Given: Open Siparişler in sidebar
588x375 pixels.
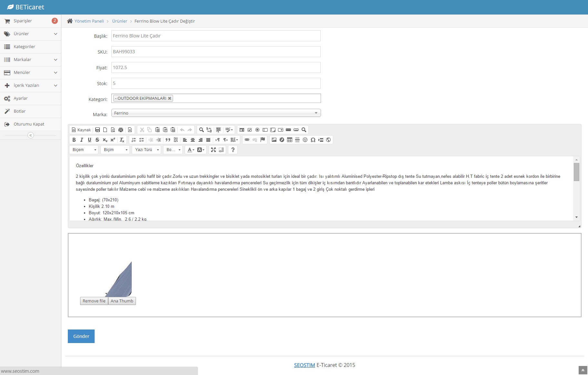Looking at the screenshot, I should 31,21.
